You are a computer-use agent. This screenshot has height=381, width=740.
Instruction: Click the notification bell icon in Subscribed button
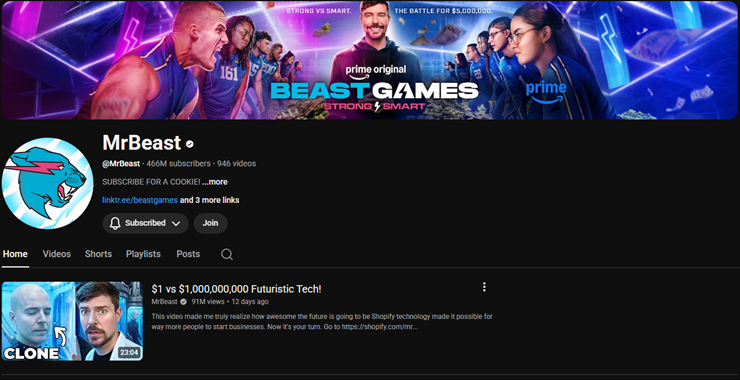115,223
